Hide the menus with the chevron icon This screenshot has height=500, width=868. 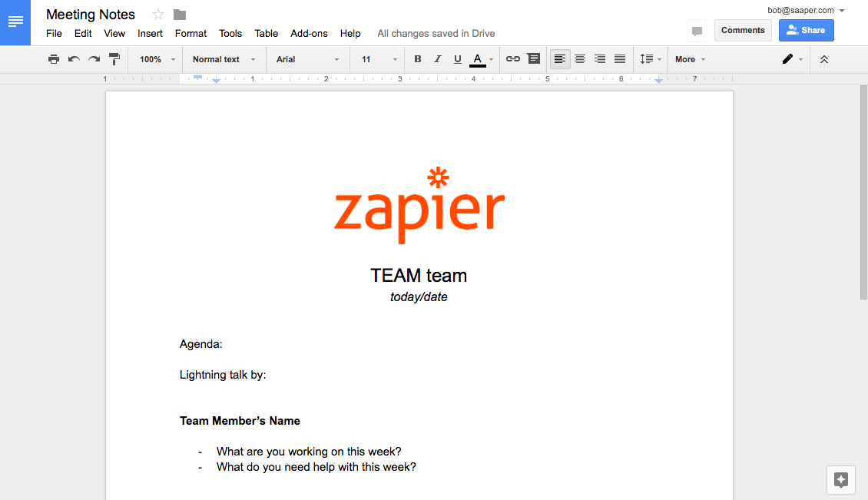click(x=823, y=59)
